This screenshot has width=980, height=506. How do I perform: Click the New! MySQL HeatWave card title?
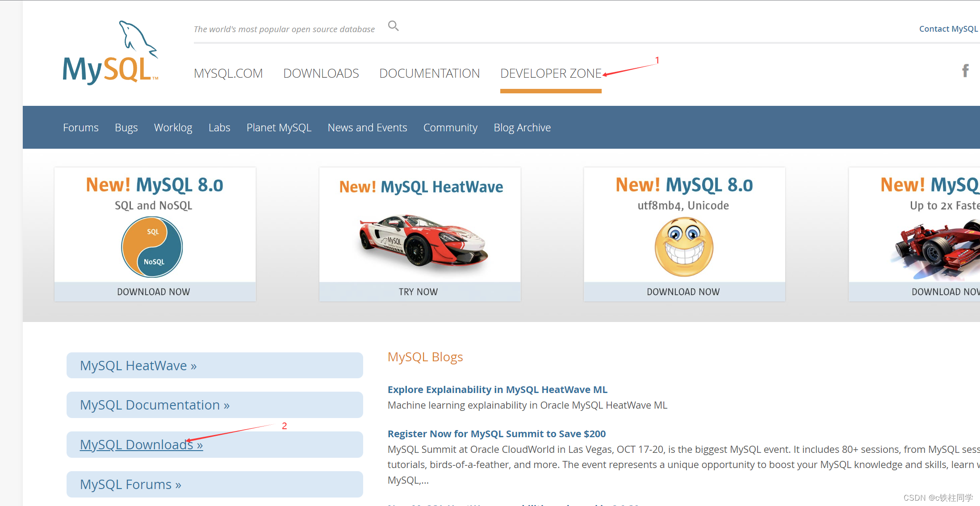(x=421, y=187)
